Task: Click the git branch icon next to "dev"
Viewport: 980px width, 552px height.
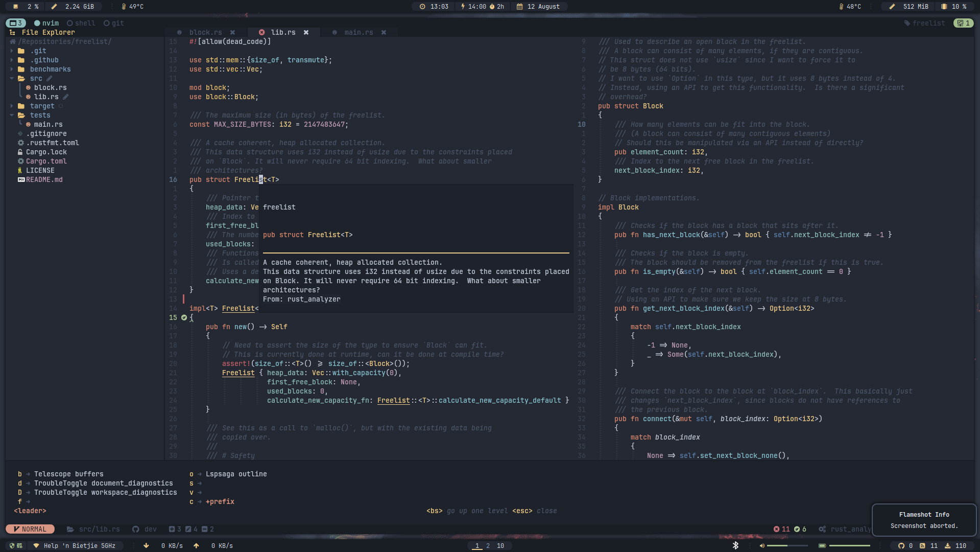Action: [x=134, y=529]
